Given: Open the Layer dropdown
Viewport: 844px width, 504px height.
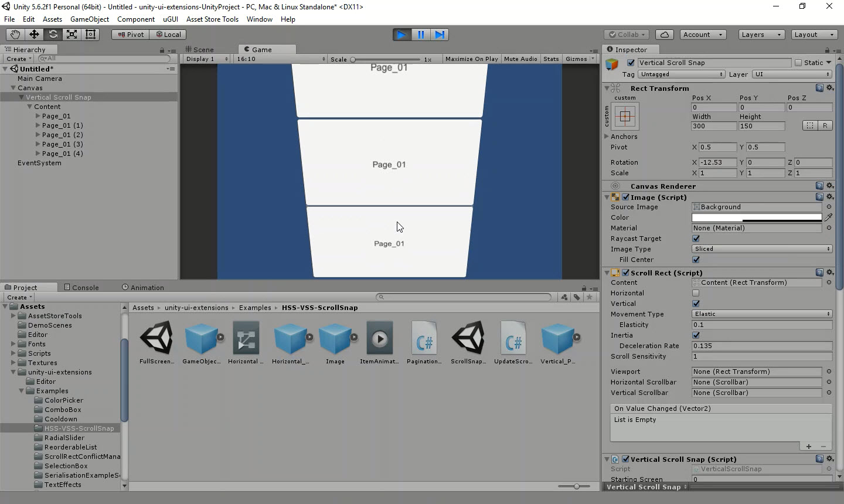Looking at the screenshot, I should [x=792, y=74].
